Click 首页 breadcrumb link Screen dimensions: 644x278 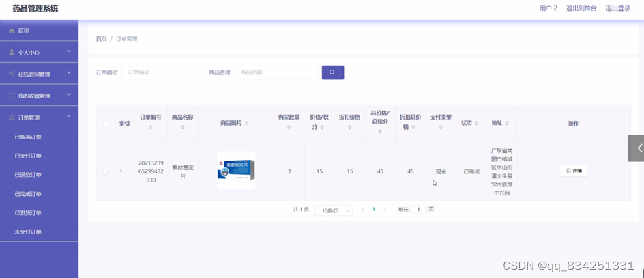point(101,39)
